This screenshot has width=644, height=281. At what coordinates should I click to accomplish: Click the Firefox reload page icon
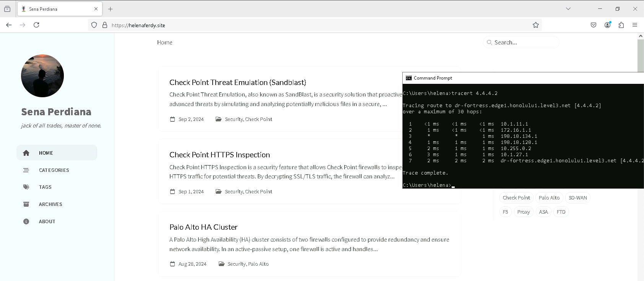(x=36, y=25)
